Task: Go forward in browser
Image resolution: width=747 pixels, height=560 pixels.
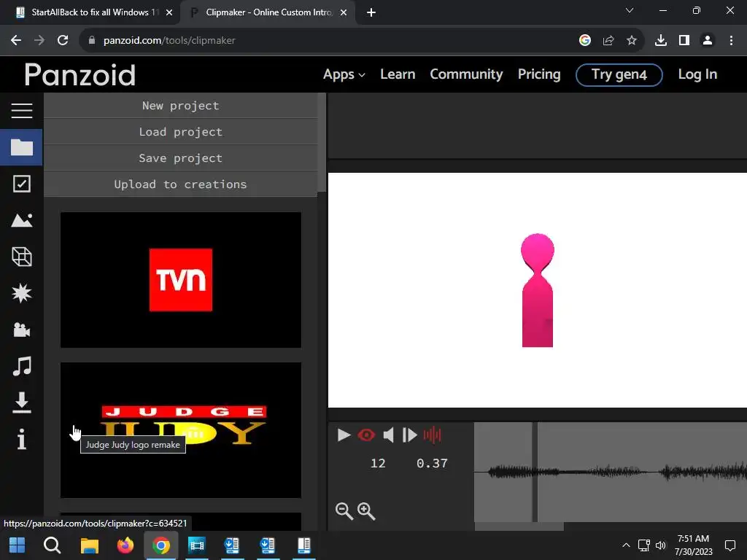Action: pos(39,41)
